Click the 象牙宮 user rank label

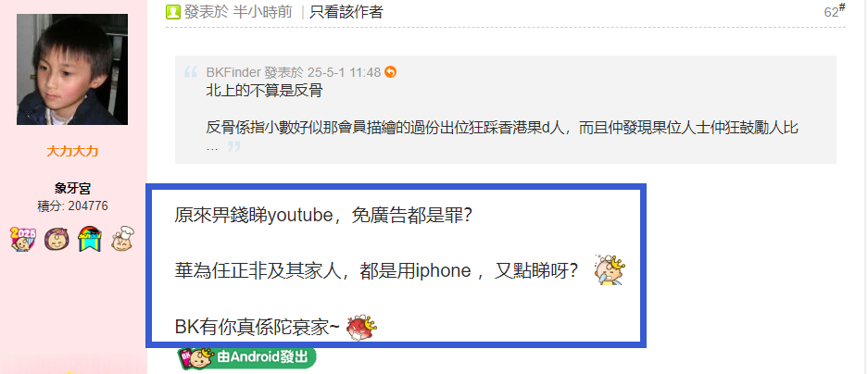[72, 188]
